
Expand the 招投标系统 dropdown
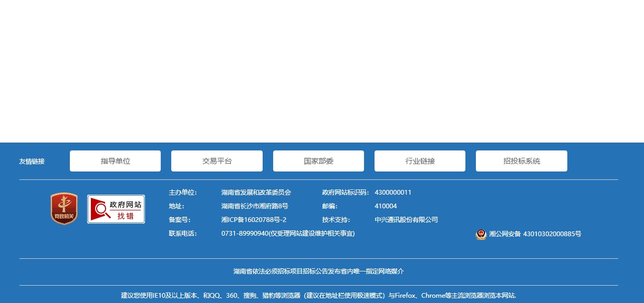(521, 161)
